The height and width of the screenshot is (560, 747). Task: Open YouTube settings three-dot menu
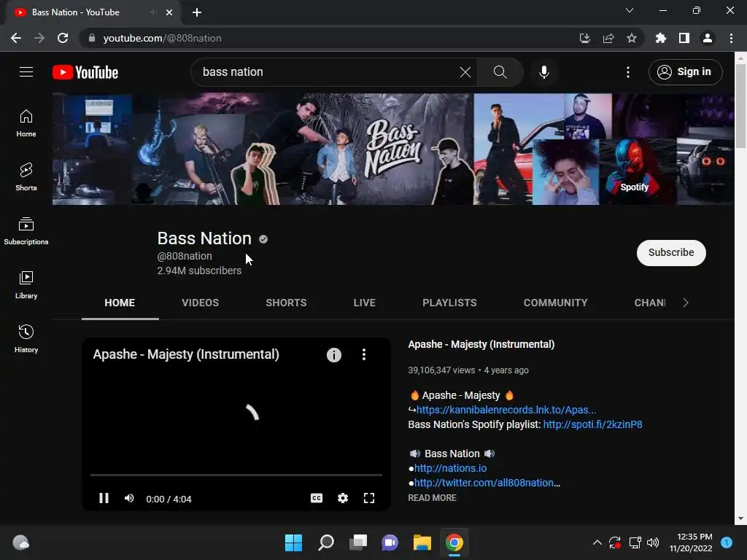click(x=628, y=72)
